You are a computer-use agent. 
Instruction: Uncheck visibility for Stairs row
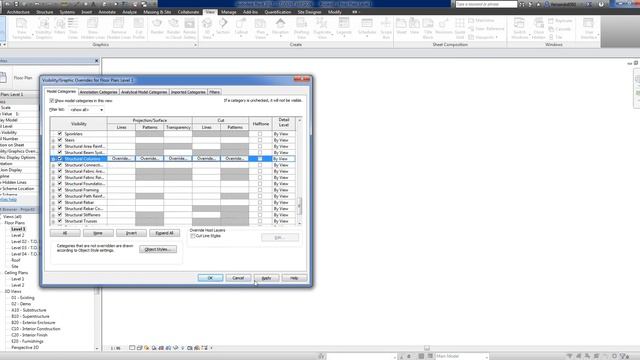[x=60, y=140]
